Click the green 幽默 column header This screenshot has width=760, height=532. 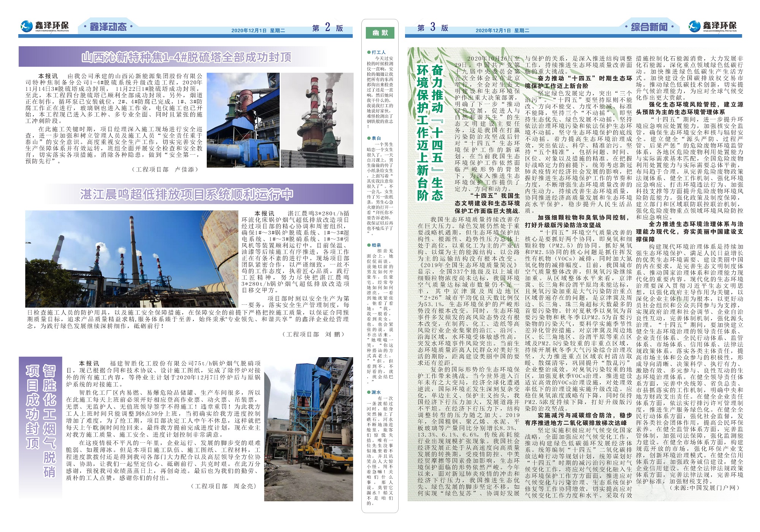tap(380, 33)
